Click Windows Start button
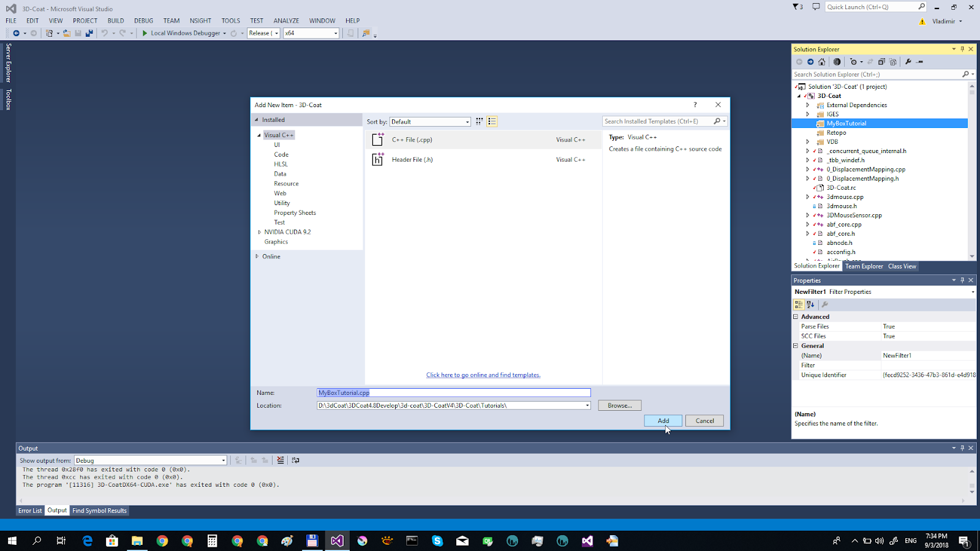The width and height of the screenshot is (980, 551). point(12,541)
